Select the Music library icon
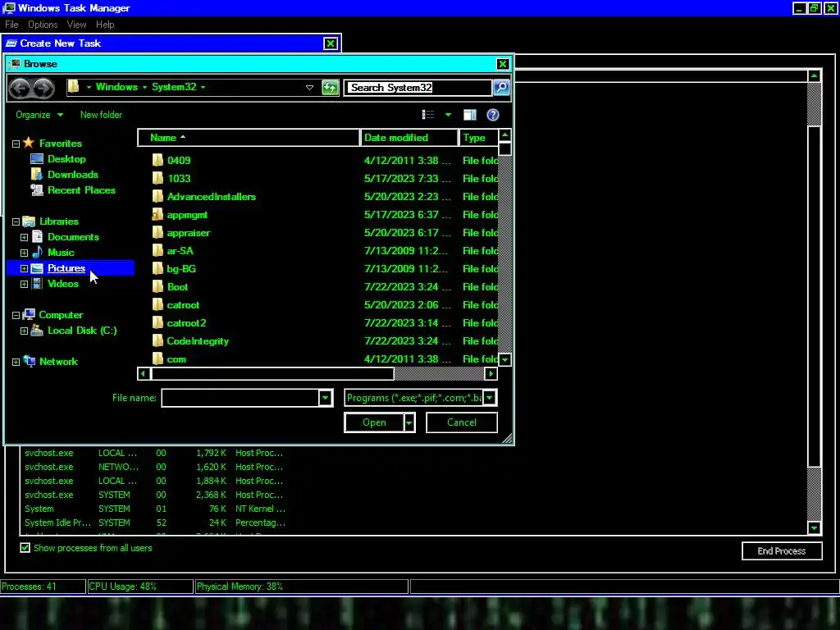The width and height of the screenshot is (840, 630). (37, 253)
